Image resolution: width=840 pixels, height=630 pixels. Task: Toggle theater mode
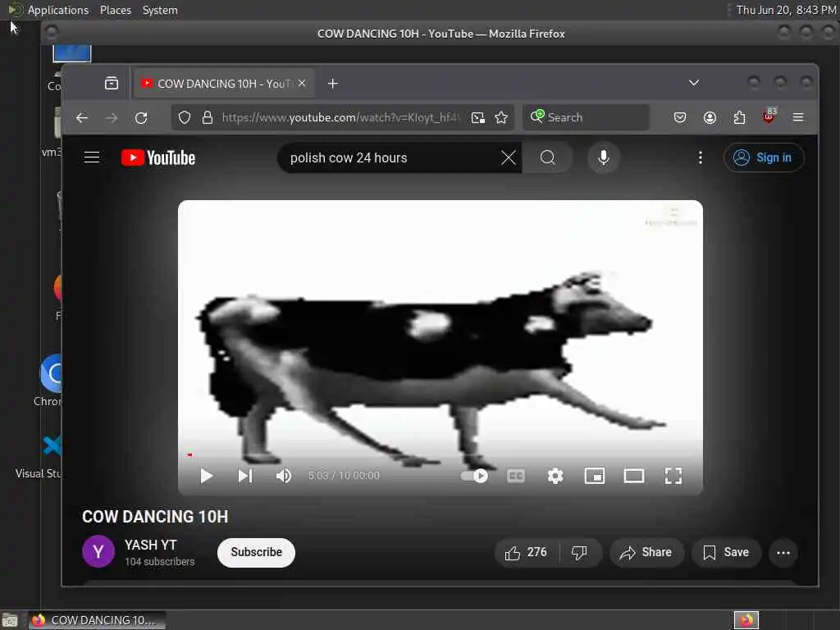[634, 476]
